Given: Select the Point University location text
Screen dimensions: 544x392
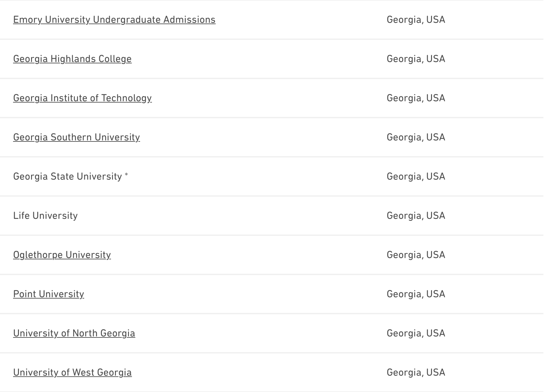Looking at the screenshot, I should click(416, 294).
